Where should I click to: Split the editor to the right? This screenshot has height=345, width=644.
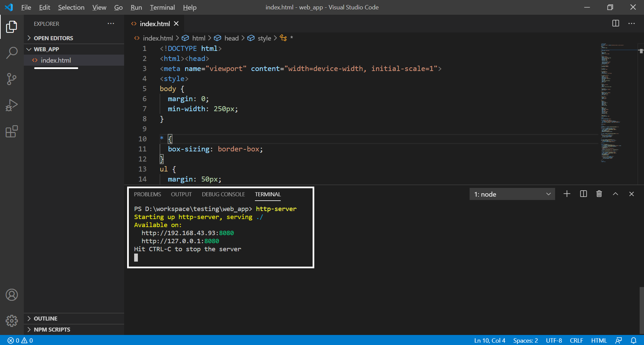click(x=616, y=23)
